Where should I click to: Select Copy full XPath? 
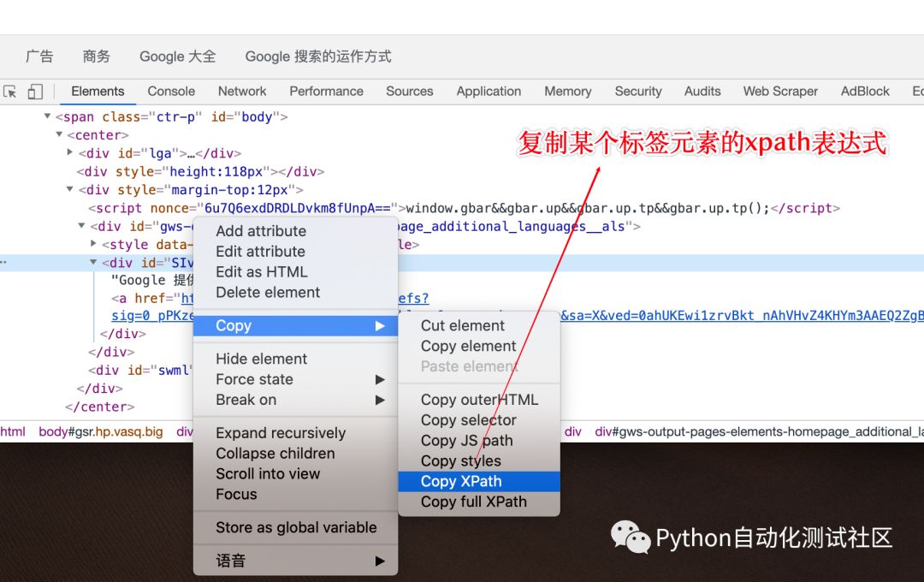(x=479, y=502)
